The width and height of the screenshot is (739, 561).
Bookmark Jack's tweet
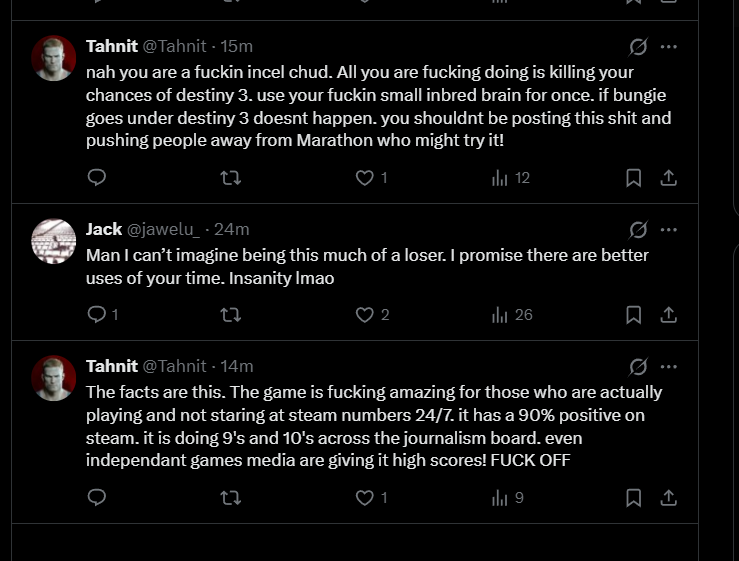[633, 315]
